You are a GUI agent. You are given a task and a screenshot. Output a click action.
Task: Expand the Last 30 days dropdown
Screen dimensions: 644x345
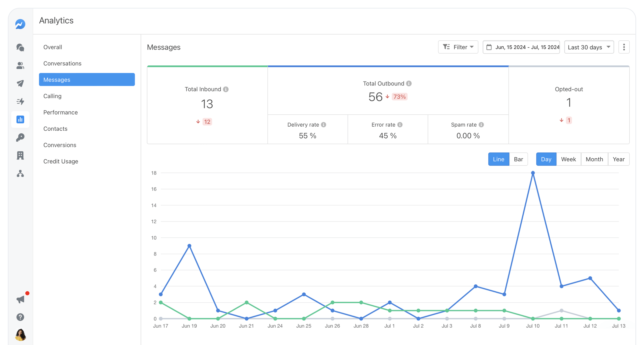(589, 47)
